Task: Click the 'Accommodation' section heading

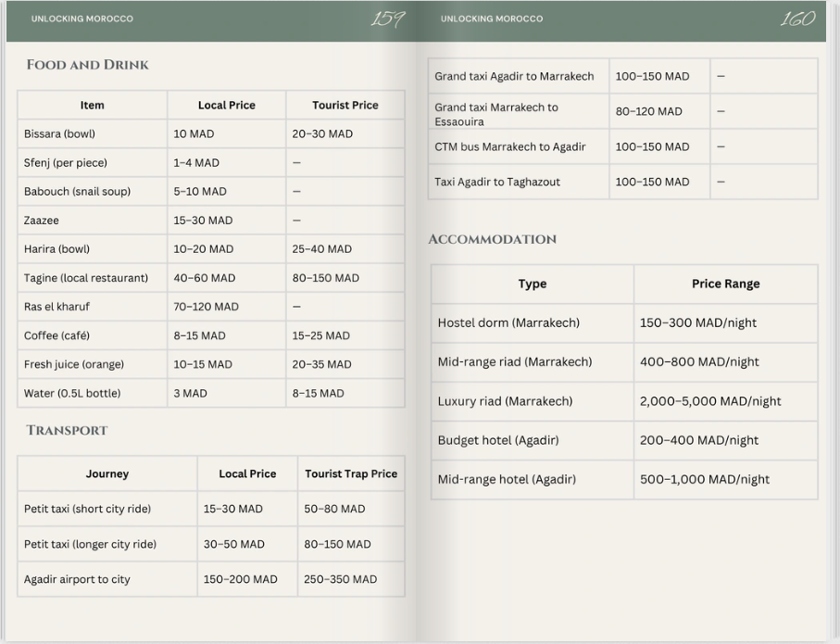Action: click(493, 239)
